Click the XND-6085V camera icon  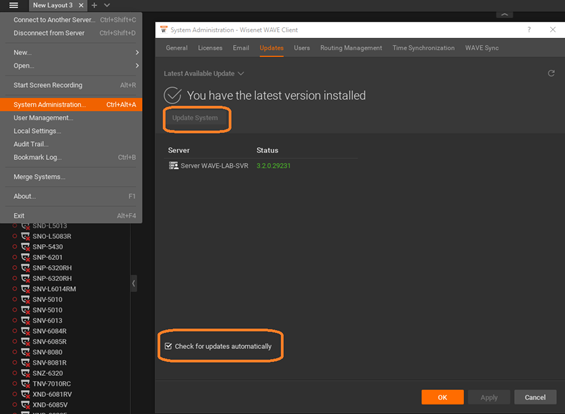[25, 405]
